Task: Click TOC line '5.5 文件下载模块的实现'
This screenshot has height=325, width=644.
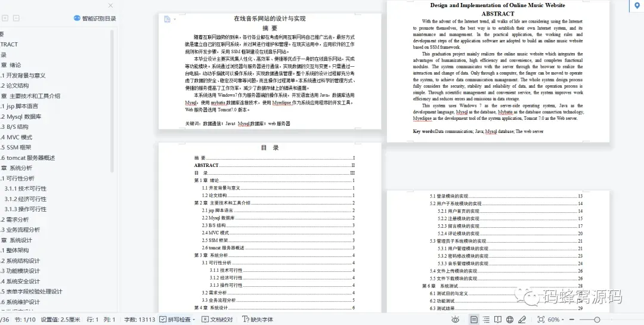Action: [506, 278]
